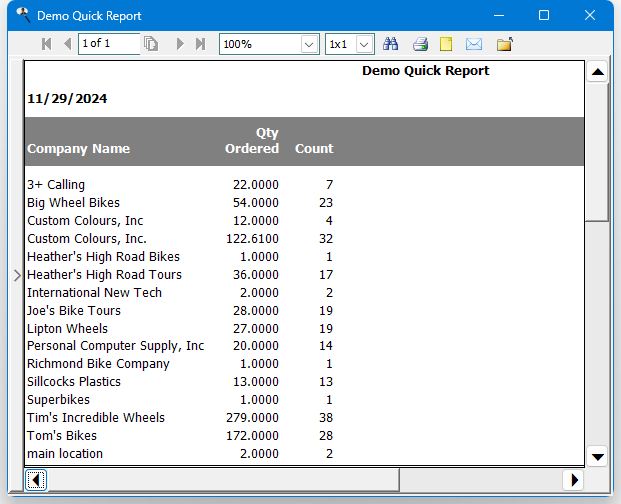Click 'Heather's High Road Bikes' entry
Image resolution: width=621 pixels, height=504 pixels.
(x=103, y=257)
